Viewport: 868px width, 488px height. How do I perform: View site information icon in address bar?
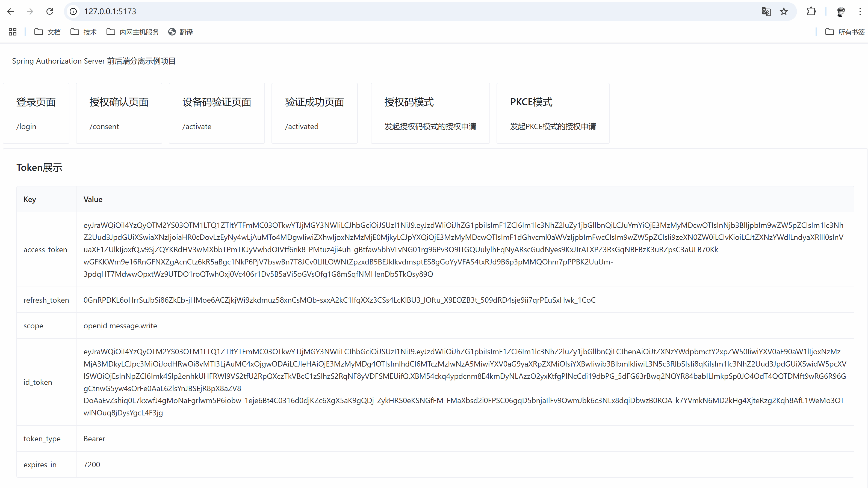click(x=73, y=11)
